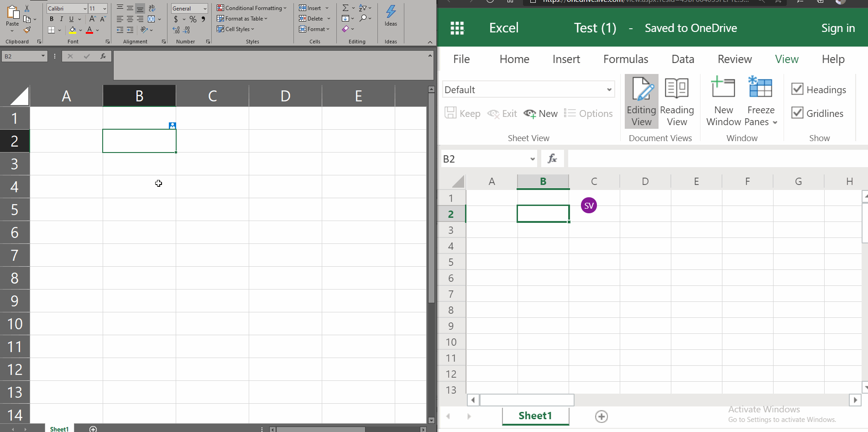Click the Increase Decimal icon

176,30
